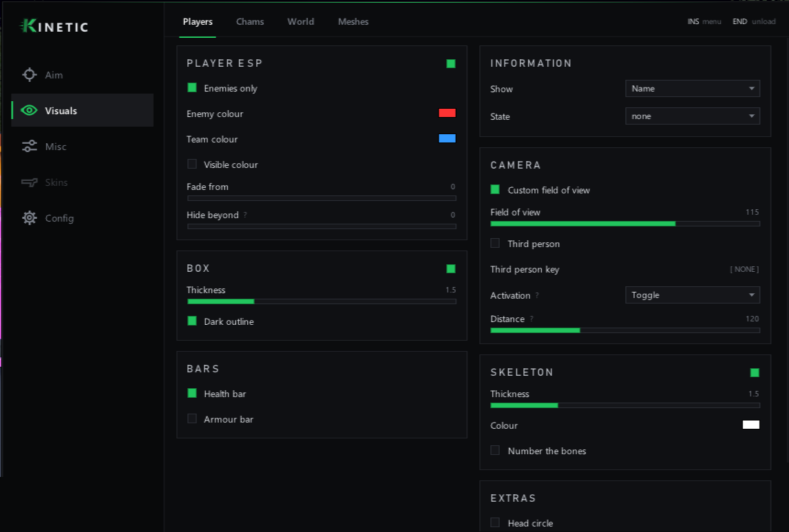Viewport: 789px width, 532px height.
Task: Open the World tab
Action: [300, 21]
